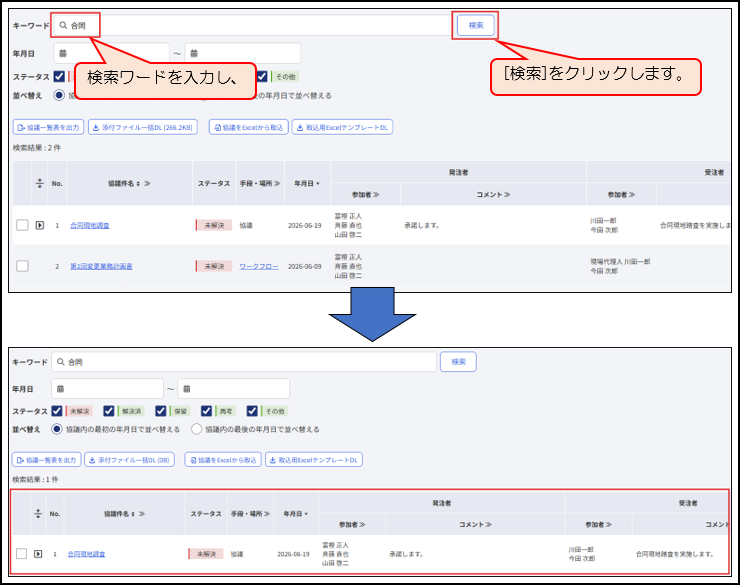Image resolution: width=740 pixels, height=585 pixels.
Task: Open the start-date calendar icon in the 1件 screen
Action: pyautogui.click(x=60, y=389)
